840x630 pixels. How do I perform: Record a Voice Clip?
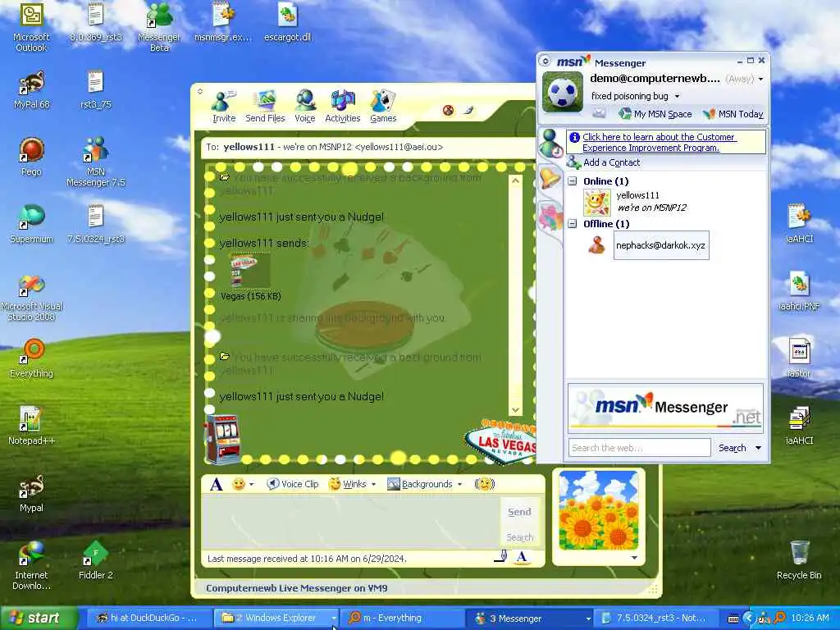pos(293,484)
